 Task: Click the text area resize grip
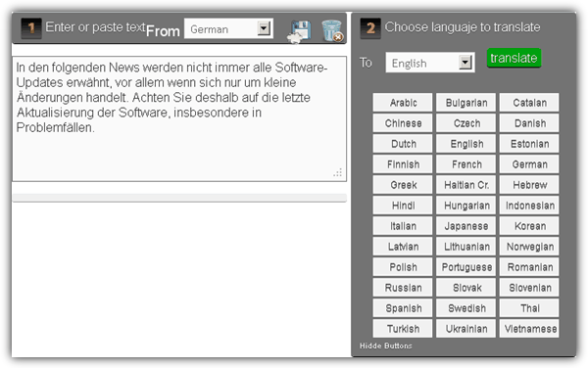[x=337, y=172]
